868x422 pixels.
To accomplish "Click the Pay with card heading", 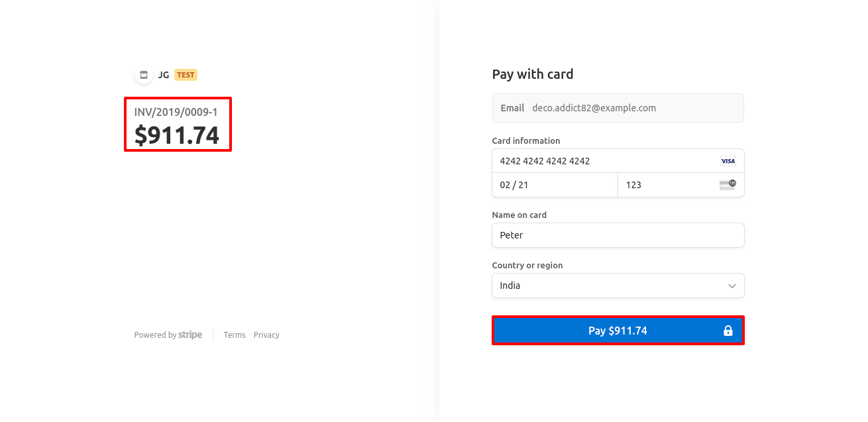I will click(x=532, y=74).
